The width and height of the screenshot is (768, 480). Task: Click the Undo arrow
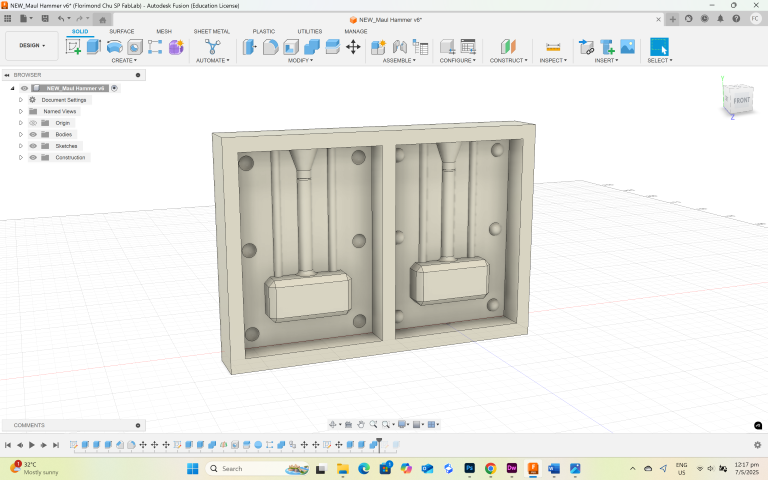coord(61,19)
